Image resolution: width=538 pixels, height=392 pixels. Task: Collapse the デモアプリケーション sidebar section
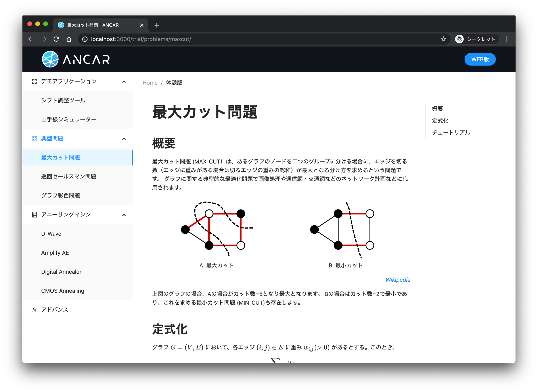(x=124, y=82)
